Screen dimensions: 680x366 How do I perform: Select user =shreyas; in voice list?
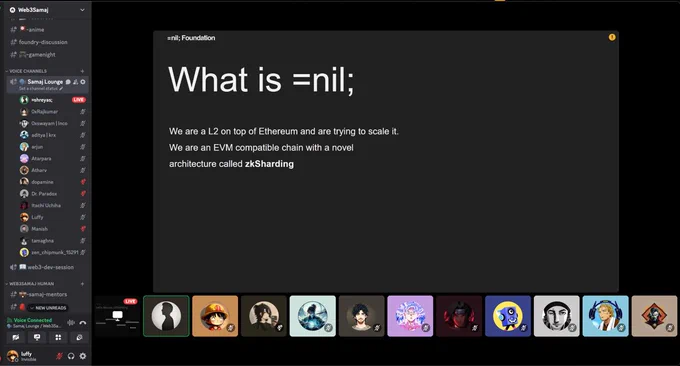(x=42, y=100)
